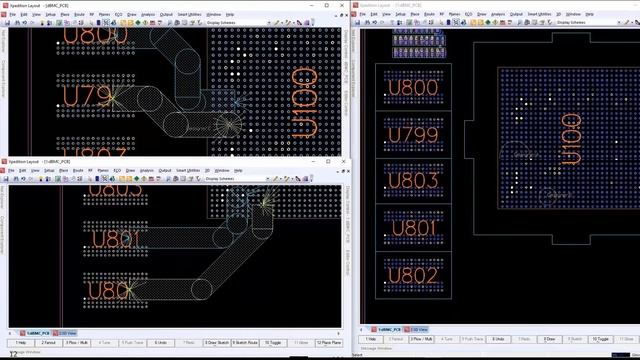Click outlined selection-mode icon in right window toolbar
The height and width of the screenshot is (360, 640).
(456, 22)
